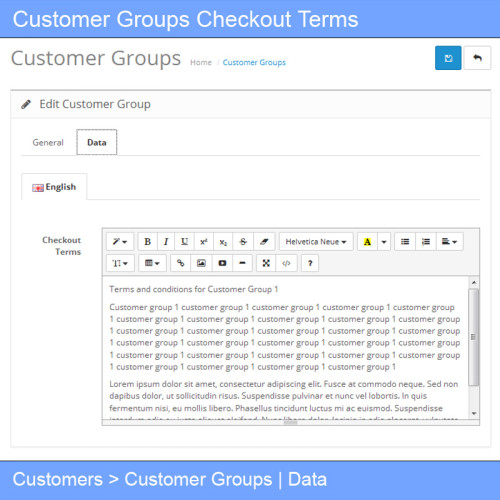500x500 pixels.
Task: Toggle fullscreen editor mode
Action: coord(266,263)
